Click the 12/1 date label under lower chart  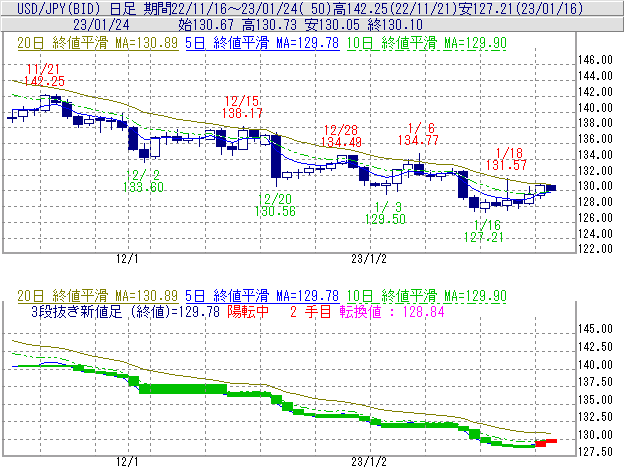pos(127,462)
